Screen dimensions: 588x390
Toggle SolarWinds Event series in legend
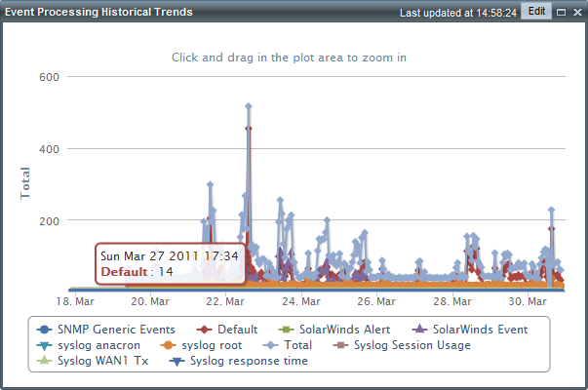click(x=469, y=330)
